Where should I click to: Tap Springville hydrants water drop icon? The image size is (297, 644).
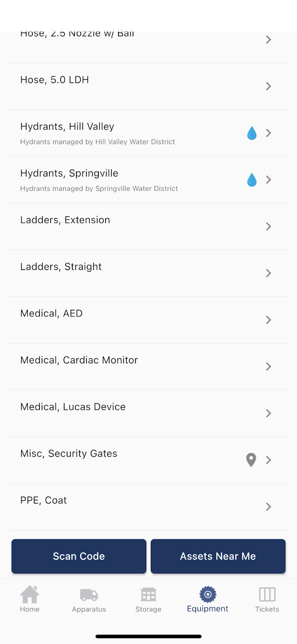pos(252,180)
